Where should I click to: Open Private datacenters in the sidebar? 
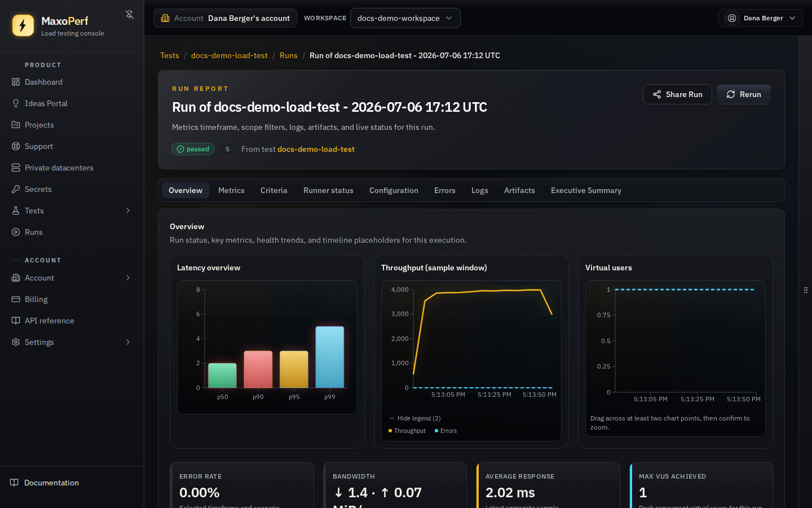coord(72,168)
